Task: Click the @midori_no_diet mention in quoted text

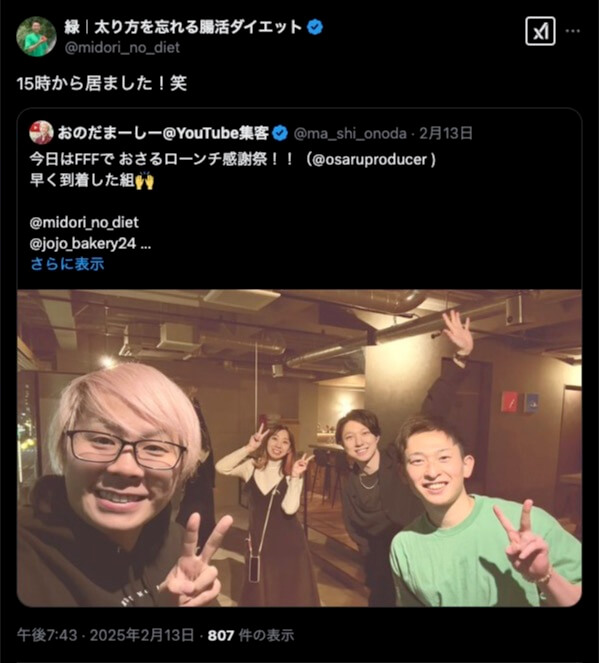Action: pos(84,222)
